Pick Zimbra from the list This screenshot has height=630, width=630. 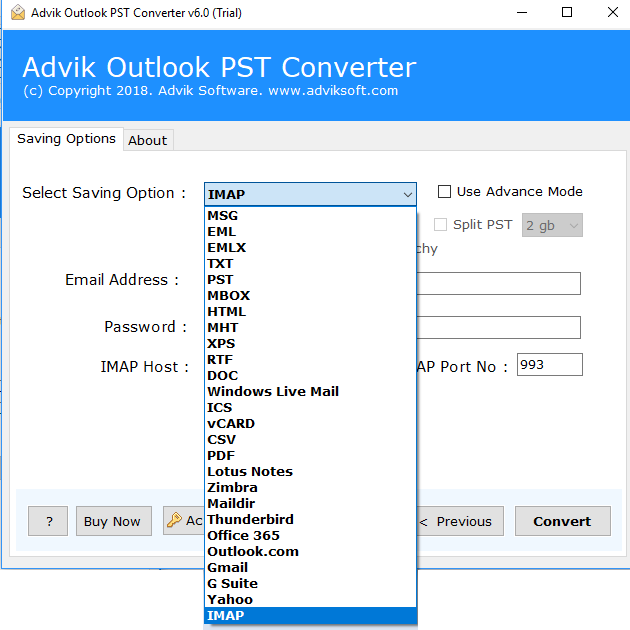coord(310,488)
